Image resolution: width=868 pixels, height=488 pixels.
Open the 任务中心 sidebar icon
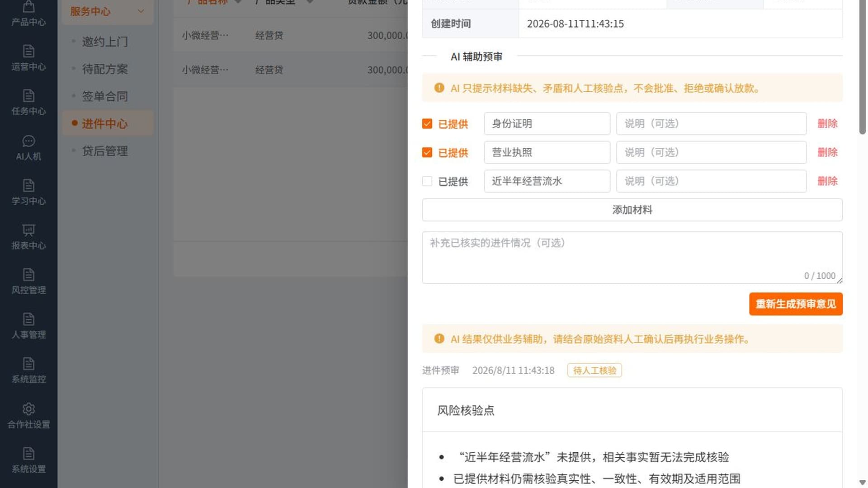pos(28,95)
